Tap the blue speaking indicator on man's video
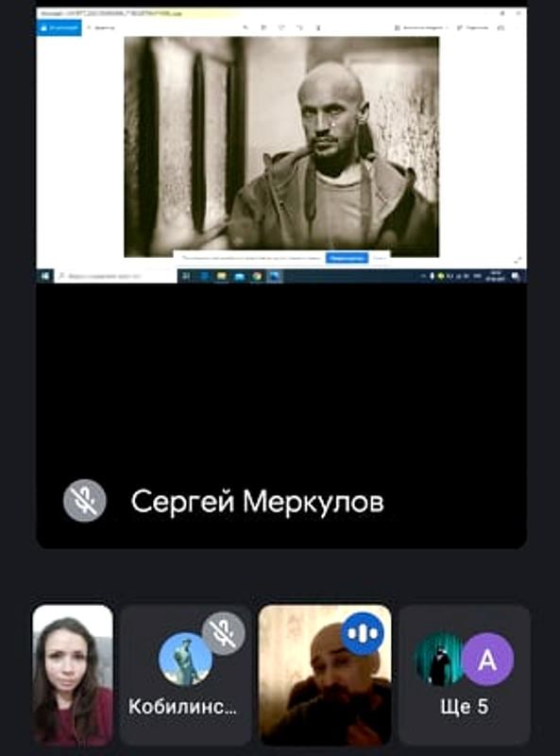Screen dimensions: 560x756 tap(363, 633)
